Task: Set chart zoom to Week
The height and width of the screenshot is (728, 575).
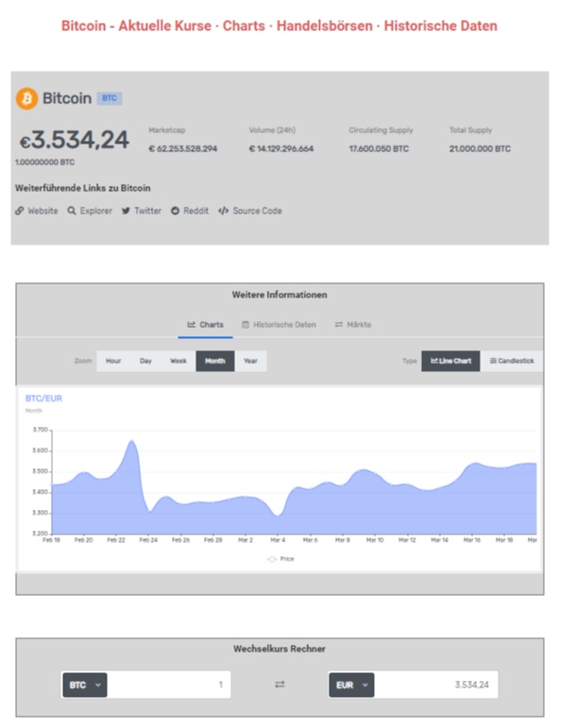Action: 178,362
